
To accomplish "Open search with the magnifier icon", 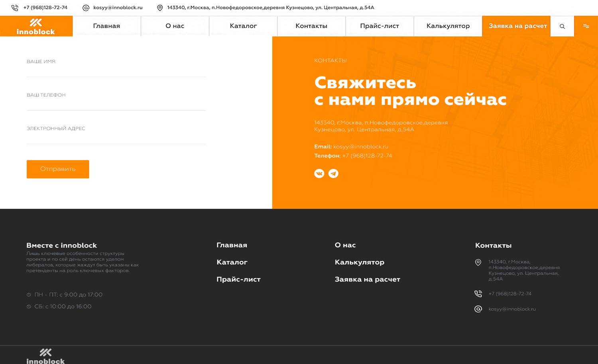I will 562,26.
